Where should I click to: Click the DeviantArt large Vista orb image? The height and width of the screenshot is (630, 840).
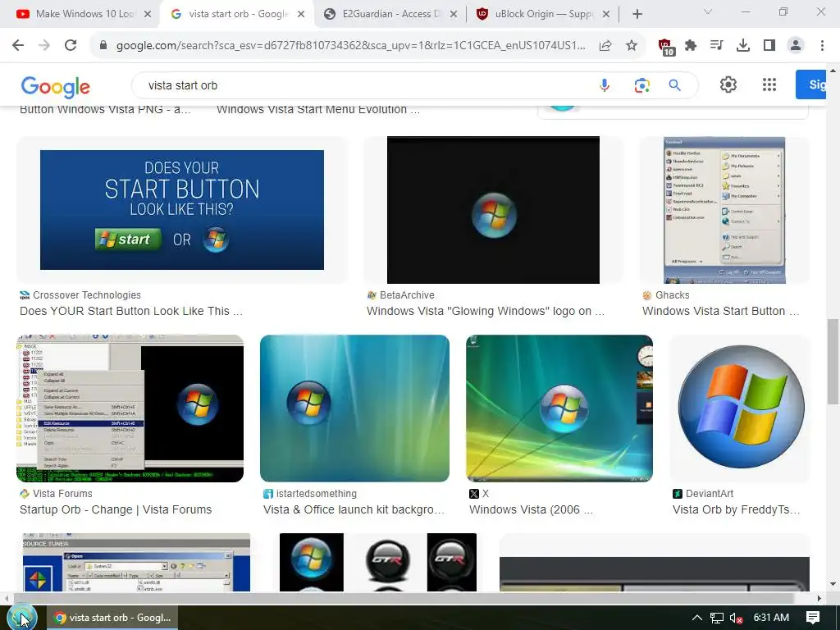click(739, 409)
